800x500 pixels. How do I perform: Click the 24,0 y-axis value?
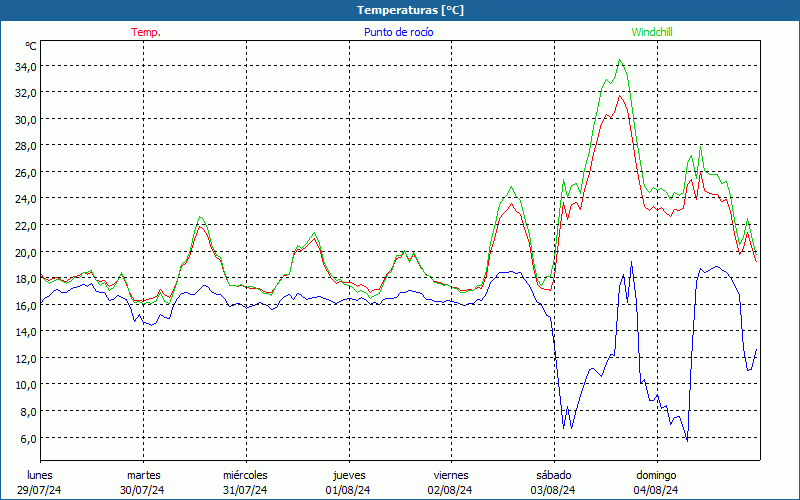[25, 199]
